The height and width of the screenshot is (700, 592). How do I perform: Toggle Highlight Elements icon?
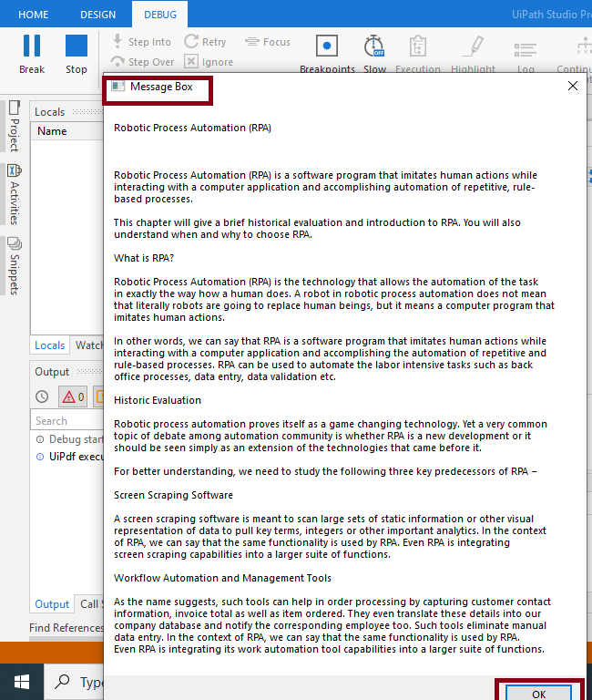[473, 46]
